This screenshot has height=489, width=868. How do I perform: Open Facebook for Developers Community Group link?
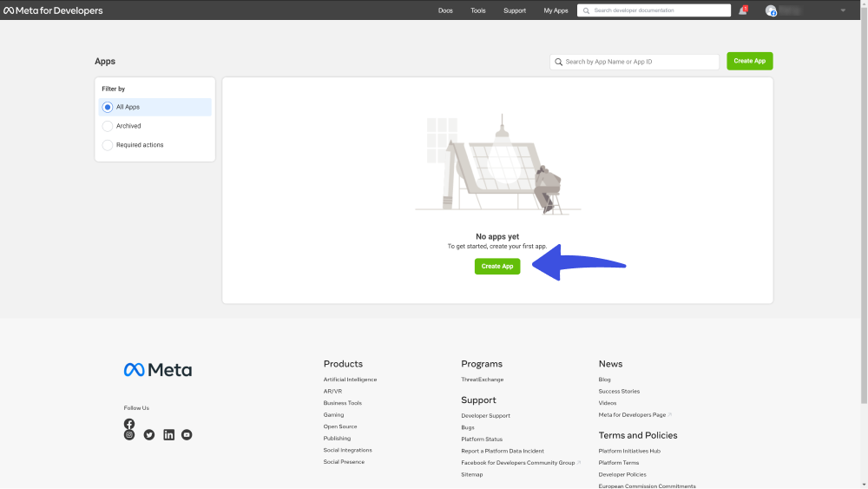pyautogui.click(x=517, y=463)
